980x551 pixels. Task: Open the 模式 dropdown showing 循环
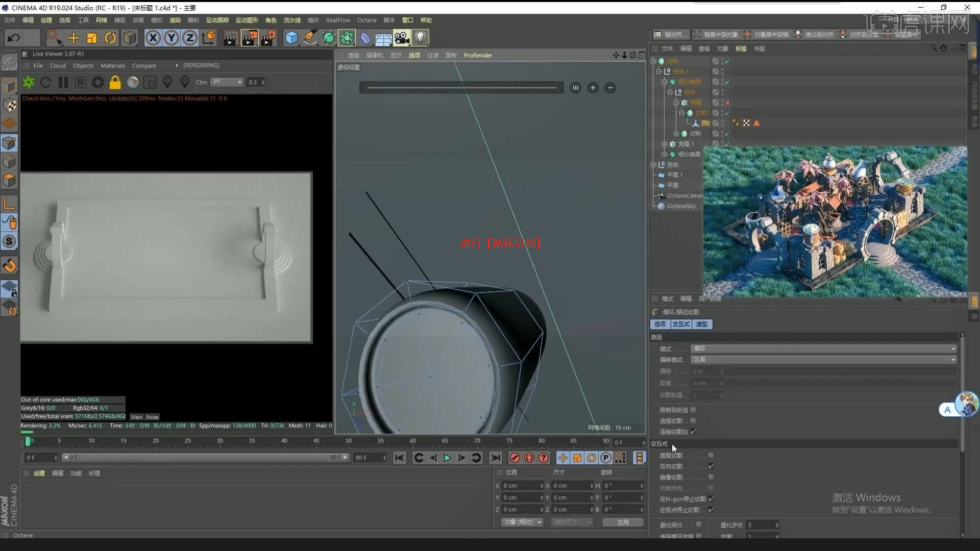tap(822, 348)
